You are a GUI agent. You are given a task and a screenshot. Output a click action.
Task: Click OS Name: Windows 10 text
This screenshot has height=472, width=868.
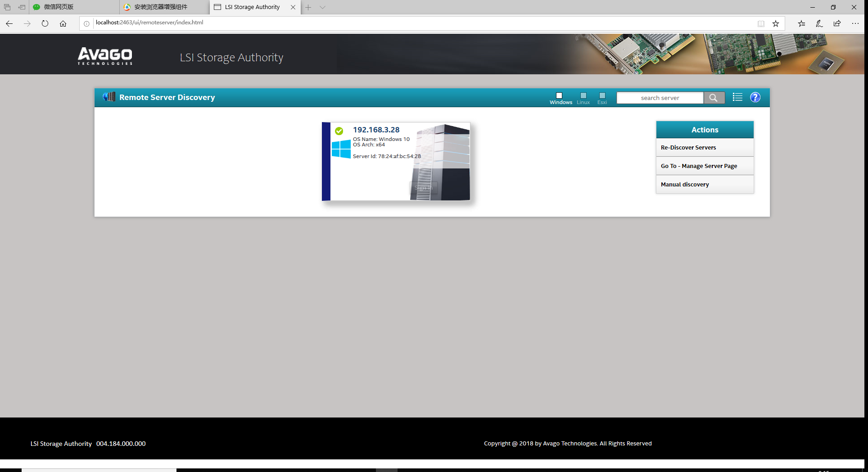coord(381,139)
